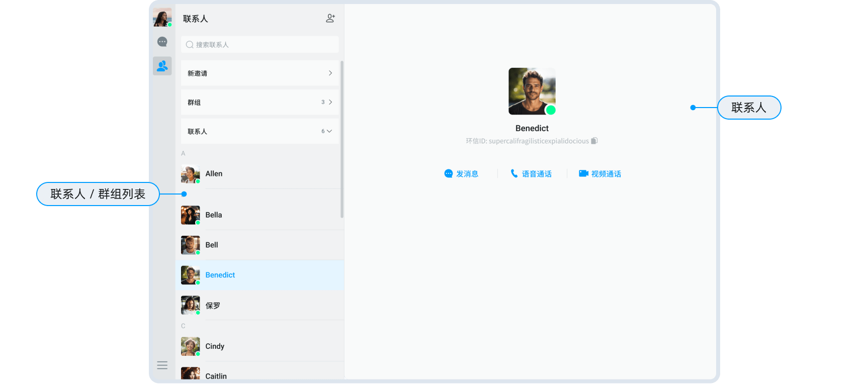Click the add contact icon
The image size is (868, 387).
[x=330, y=19]
